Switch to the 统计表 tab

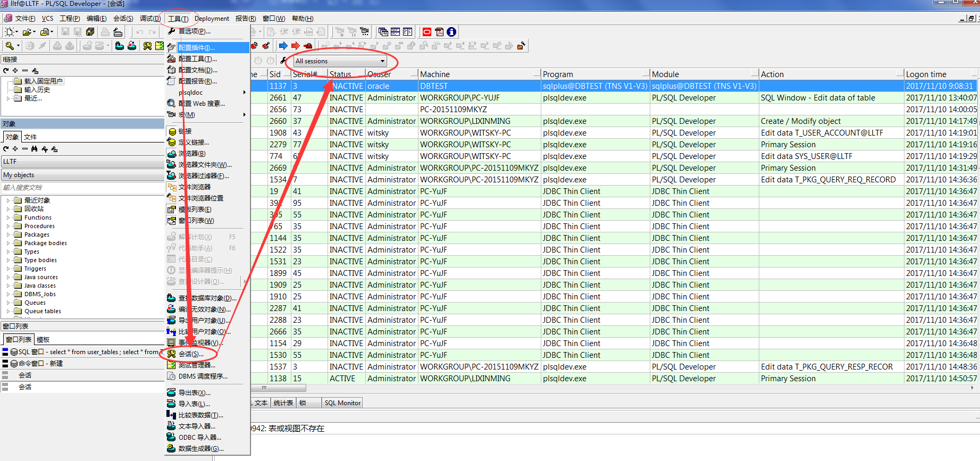tap(283, 403)
